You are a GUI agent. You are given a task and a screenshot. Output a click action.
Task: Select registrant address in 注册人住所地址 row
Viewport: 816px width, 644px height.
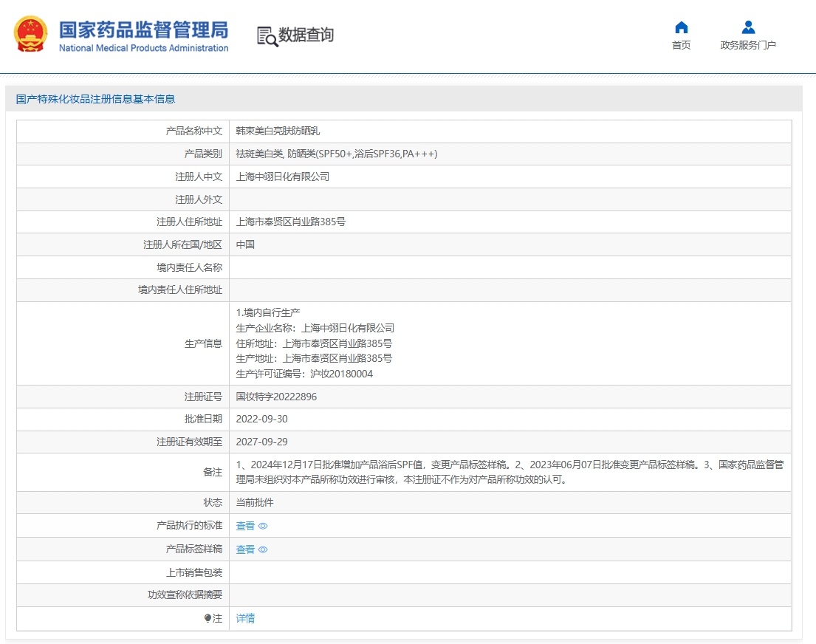[x=290, y=222]
